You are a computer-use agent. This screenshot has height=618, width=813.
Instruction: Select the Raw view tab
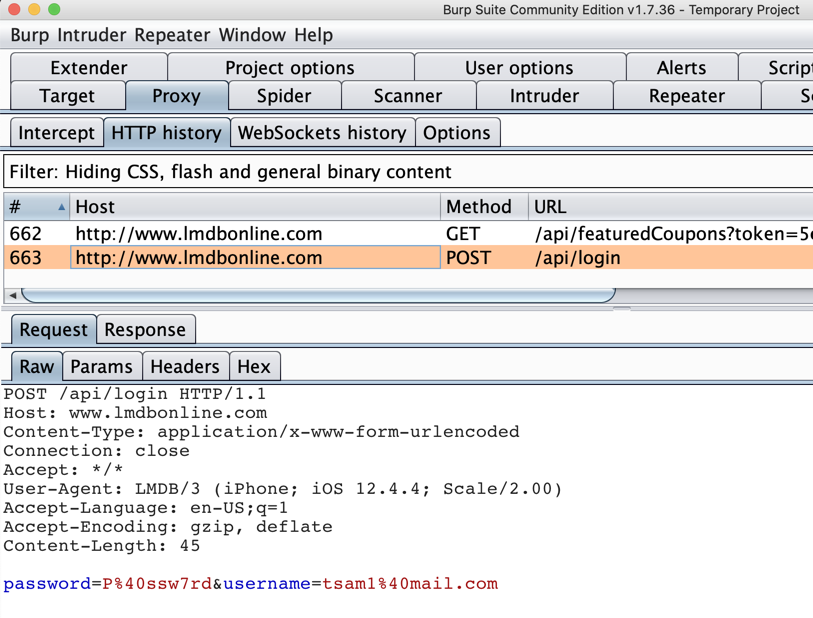[x=37, y=367]
